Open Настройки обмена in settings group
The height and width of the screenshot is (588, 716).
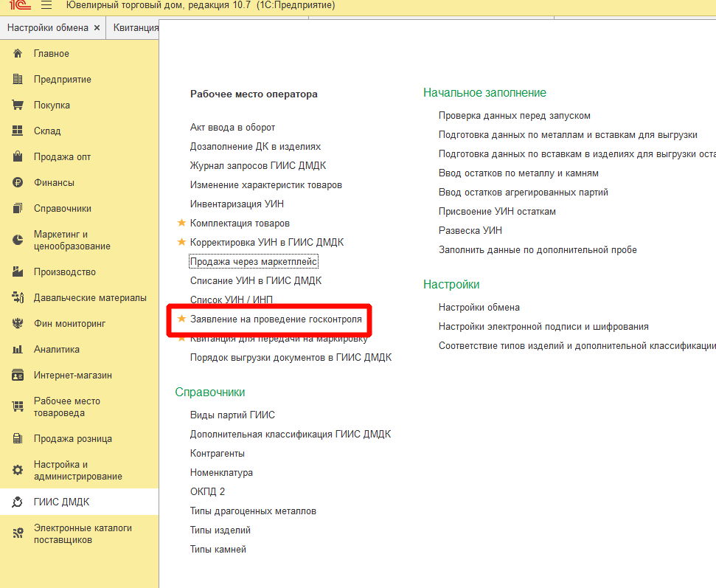tap(479, 307)
